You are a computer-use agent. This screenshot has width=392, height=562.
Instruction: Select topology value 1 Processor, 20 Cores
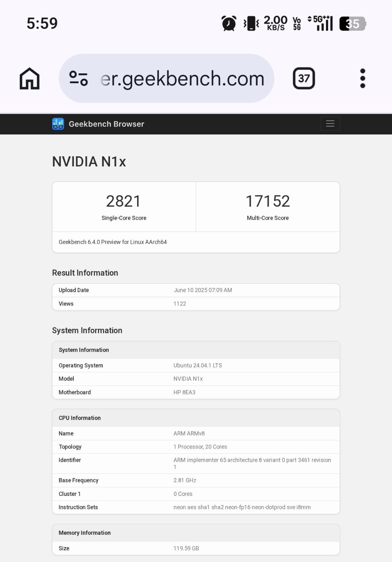pos(200,447)
